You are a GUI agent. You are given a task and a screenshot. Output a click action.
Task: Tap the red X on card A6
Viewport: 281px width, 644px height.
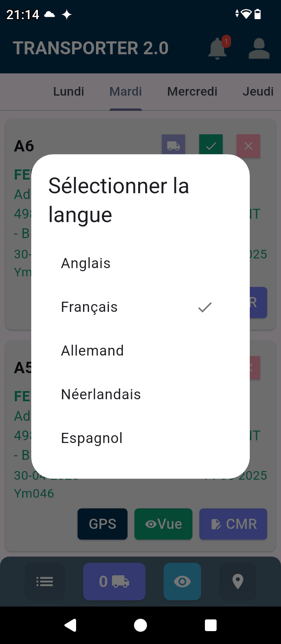[x=248, y=146]
